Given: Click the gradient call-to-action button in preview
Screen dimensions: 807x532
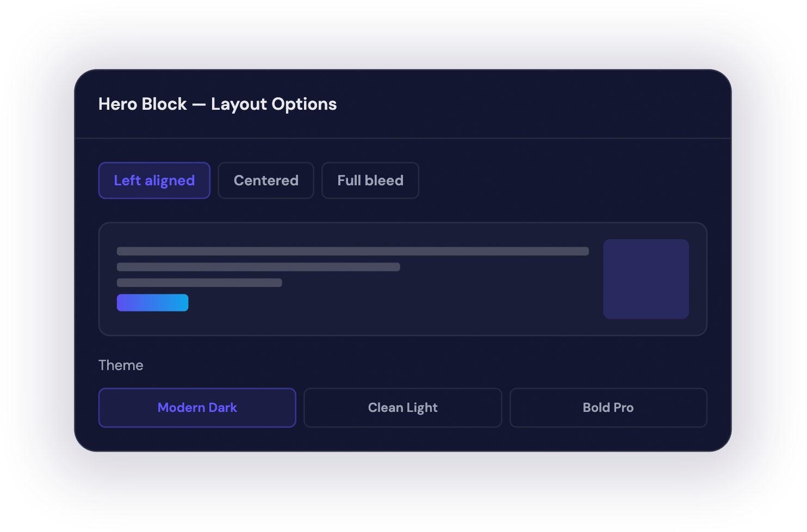Looking at the screenshot, I should [152, 303].
